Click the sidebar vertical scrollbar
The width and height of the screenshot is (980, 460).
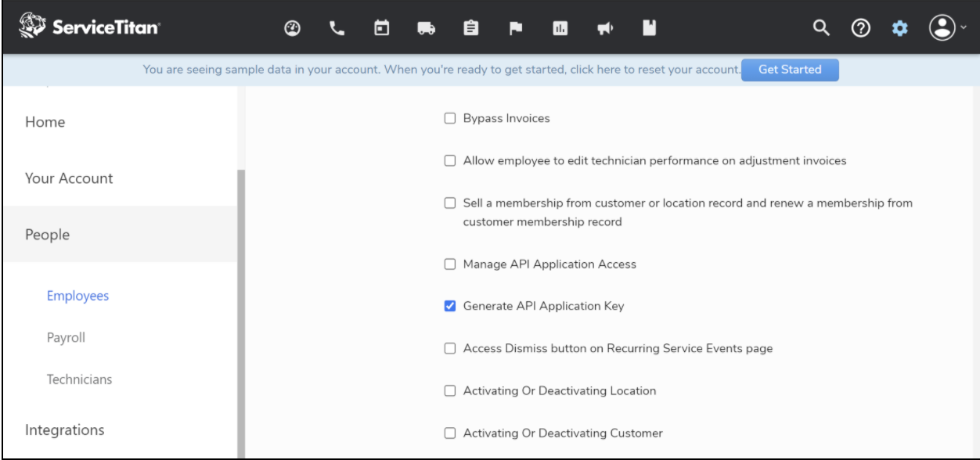(241, 313)
